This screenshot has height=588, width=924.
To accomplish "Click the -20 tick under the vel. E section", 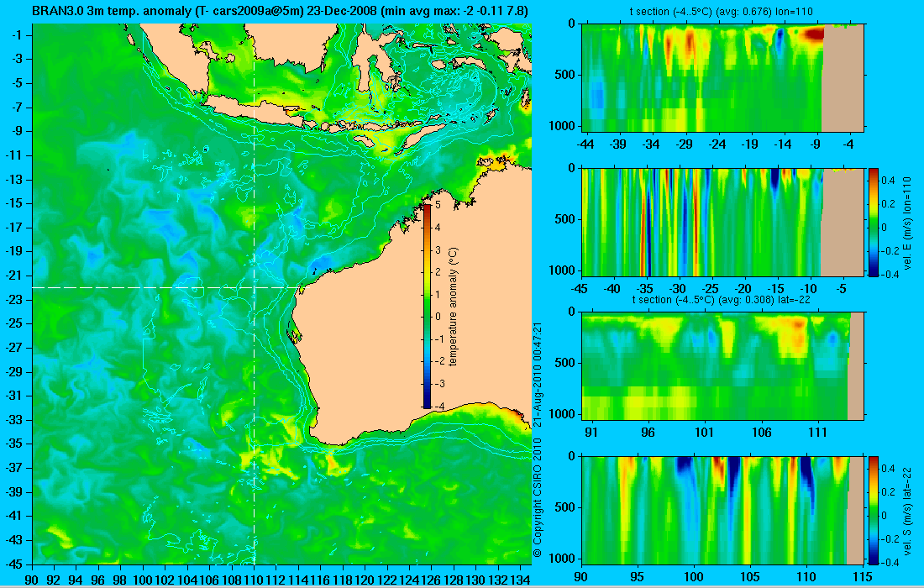I will pyautogui.click(x=743, y=289).
